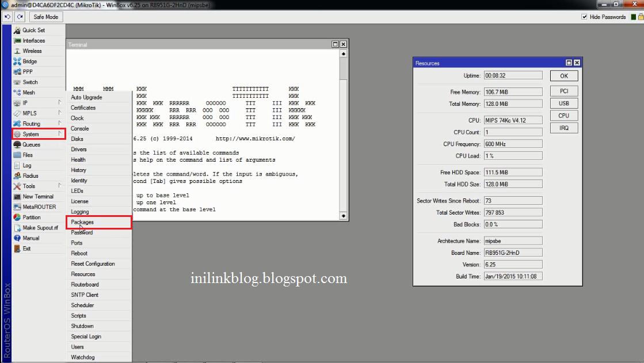The image size is (644, 363).
Task: Click the WinBox title bar app icon
Action: pyautogui.click(x=5, y=5)
